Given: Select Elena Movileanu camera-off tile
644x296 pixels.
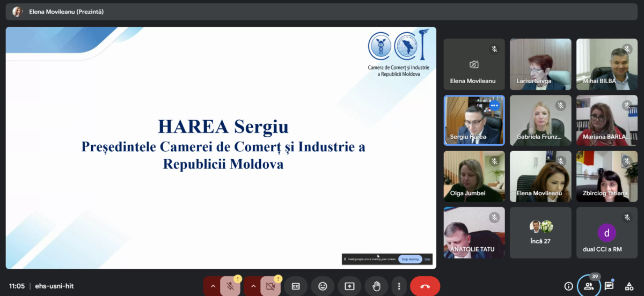Looking at the screenshot, I should 474,64.
